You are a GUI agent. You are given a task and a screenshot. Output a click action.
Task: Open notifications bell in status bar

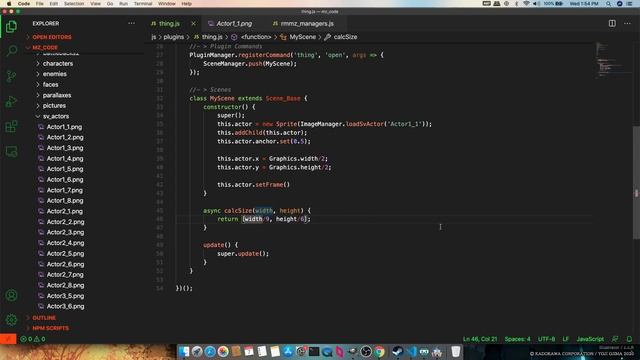[629, 339]
